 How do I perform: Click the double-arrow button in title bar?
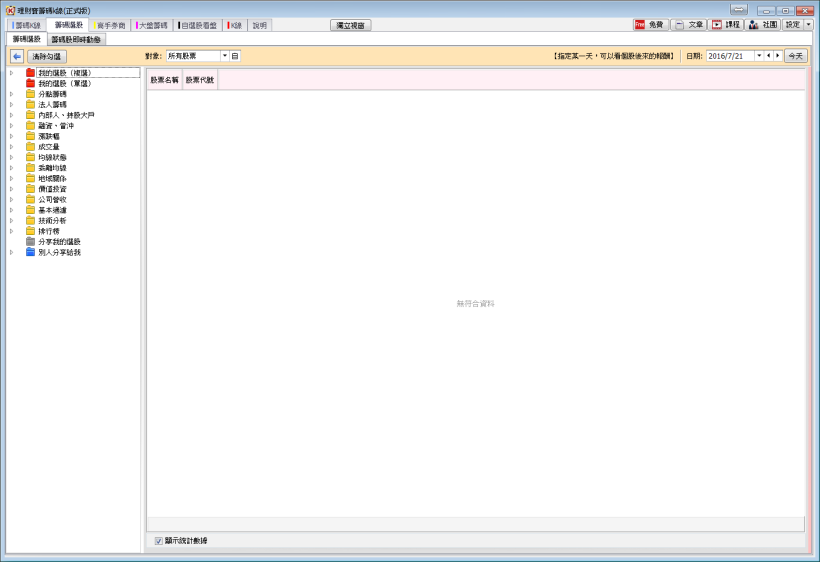tap(739, 9)
